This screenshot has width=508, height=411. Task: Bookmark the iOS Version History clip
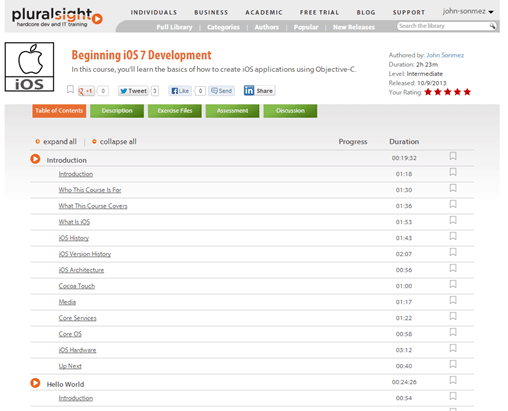tap(453, 252)
